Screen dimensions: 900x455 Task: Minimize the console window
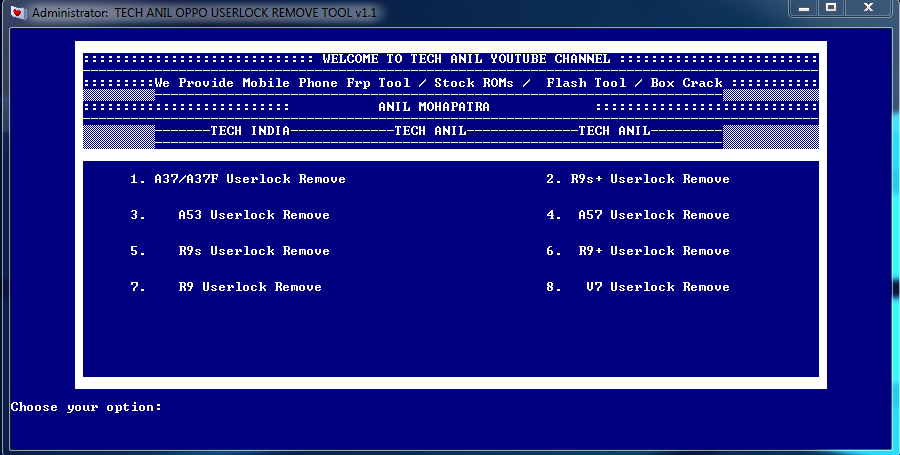[804, 7]
